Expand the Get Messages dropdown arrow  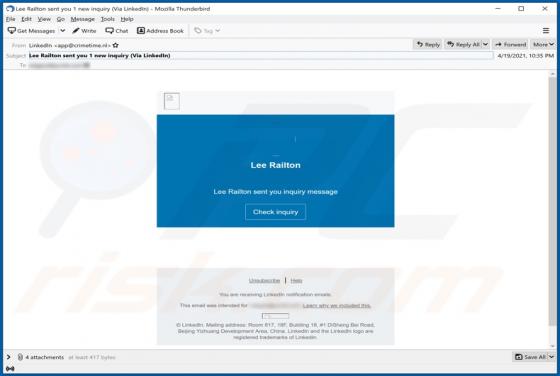tap(62, 31)
